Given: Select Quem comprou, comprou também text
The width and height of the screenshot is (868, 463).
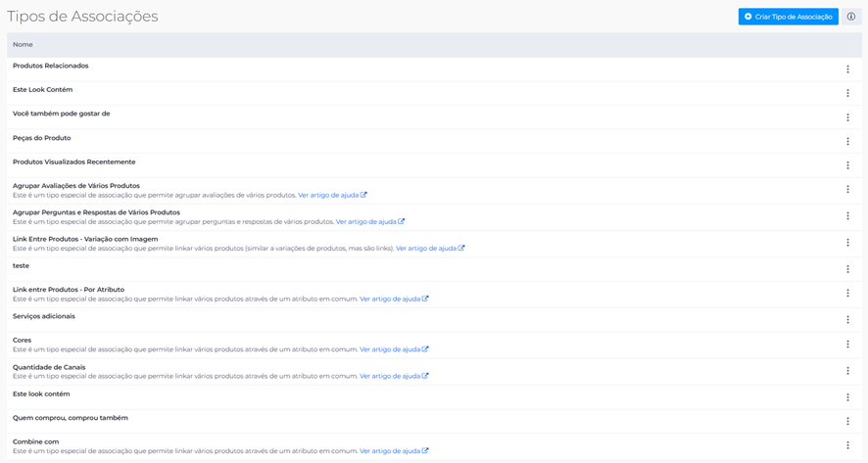Looking at the screenshot, I should (x=71, y=418).
